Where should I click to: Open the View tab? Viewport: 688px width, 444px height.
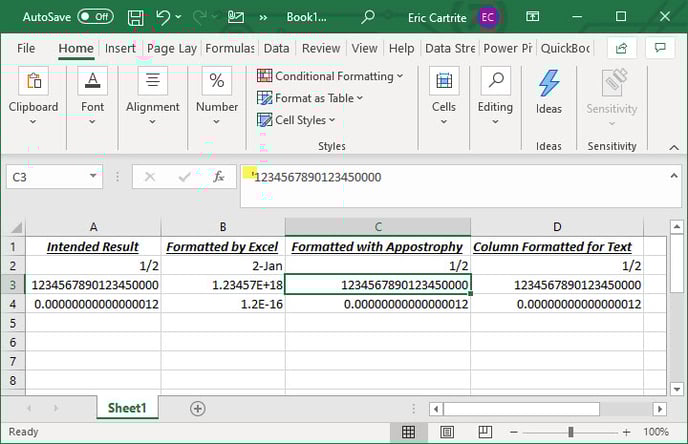364,48
